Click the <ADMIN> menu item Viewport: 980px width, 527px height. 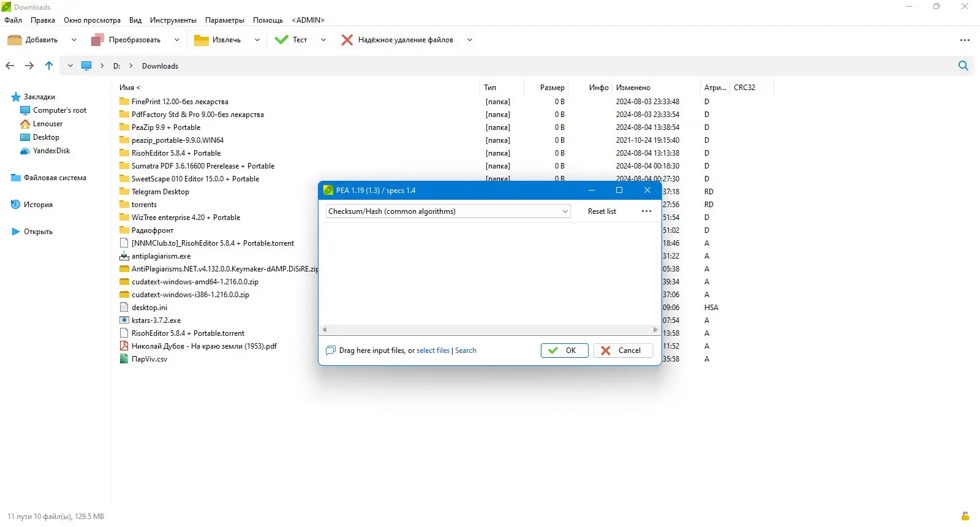308,20
